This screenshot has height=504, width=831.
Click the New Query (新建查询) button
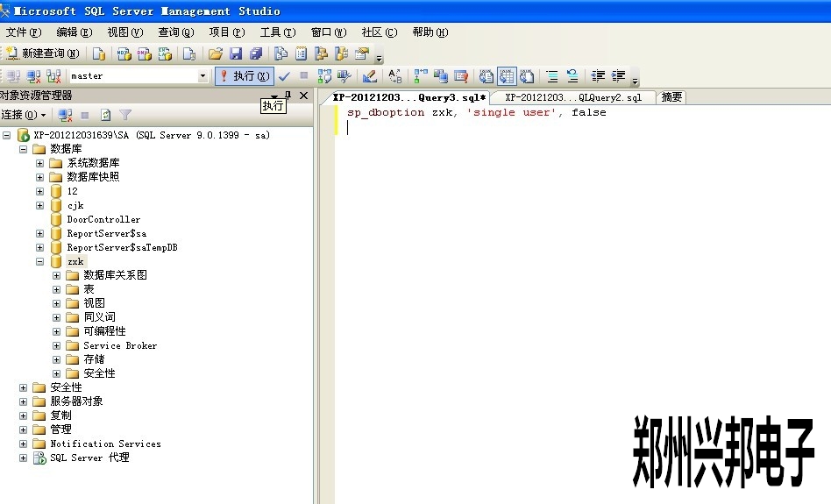[x=42, y=53]
